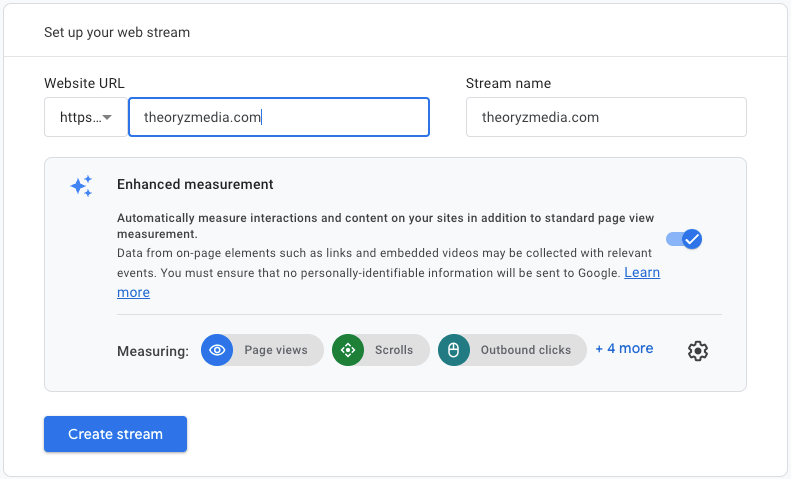Screen dimensions: 791x479
Task: Click the Stream name input field
Action: click(606, 117)
